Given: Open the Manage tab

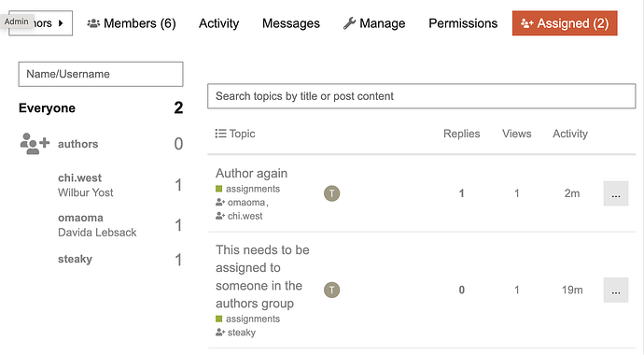Looking at the screenshot, I should 374,23.
